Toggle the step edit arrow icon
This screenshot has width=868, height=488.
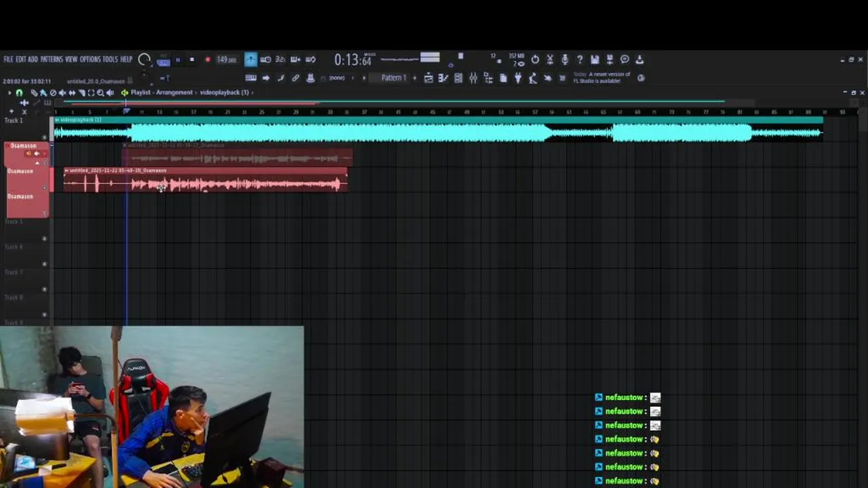266,78
